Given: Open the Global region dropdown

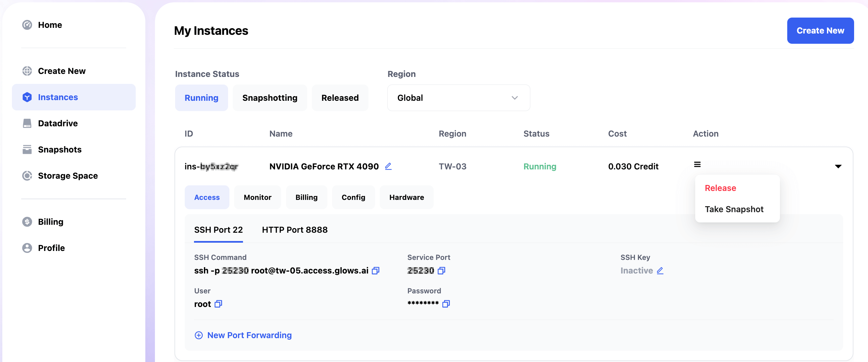Looking at the screenshot, I should click(x=458, y=98).
